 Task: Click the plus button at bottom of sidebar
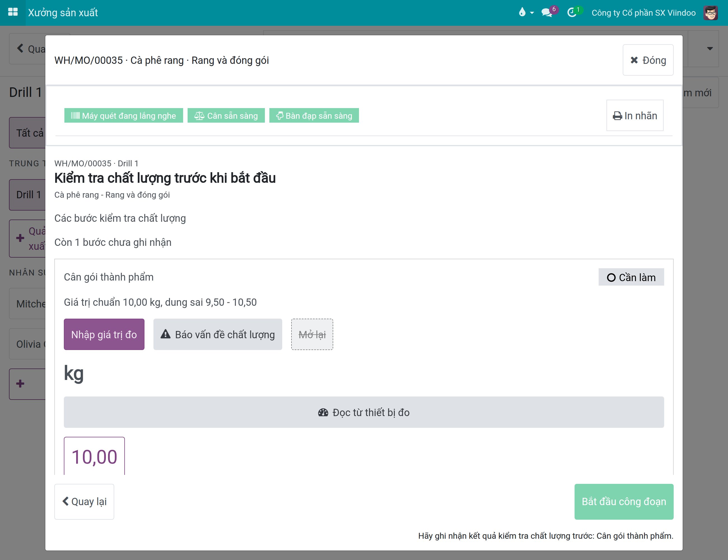click(27, 384)
